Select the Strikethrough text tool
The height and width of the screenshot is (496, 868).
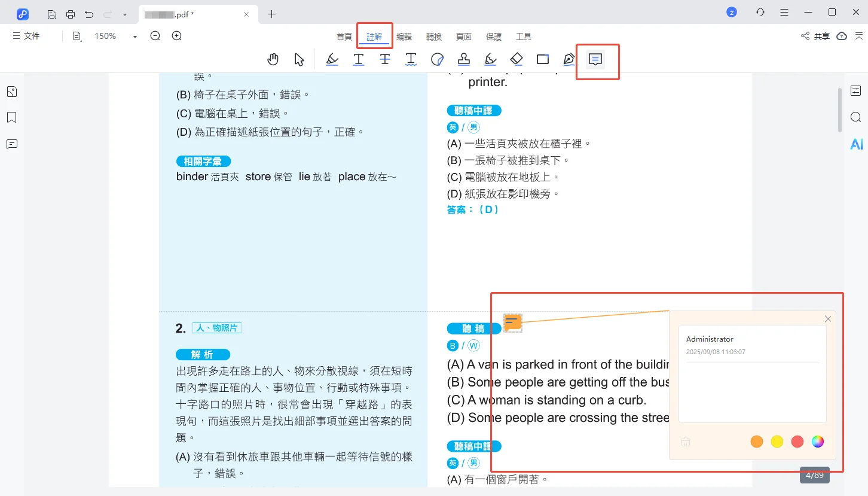384,59
